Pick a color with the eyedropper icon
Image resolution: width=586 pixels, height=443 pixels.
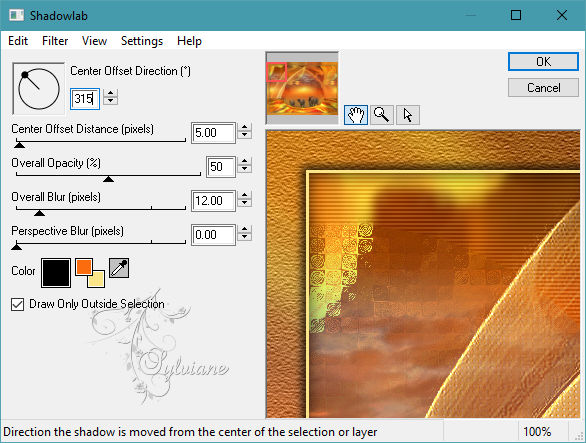pyautogui.click(x=119, y=268)
